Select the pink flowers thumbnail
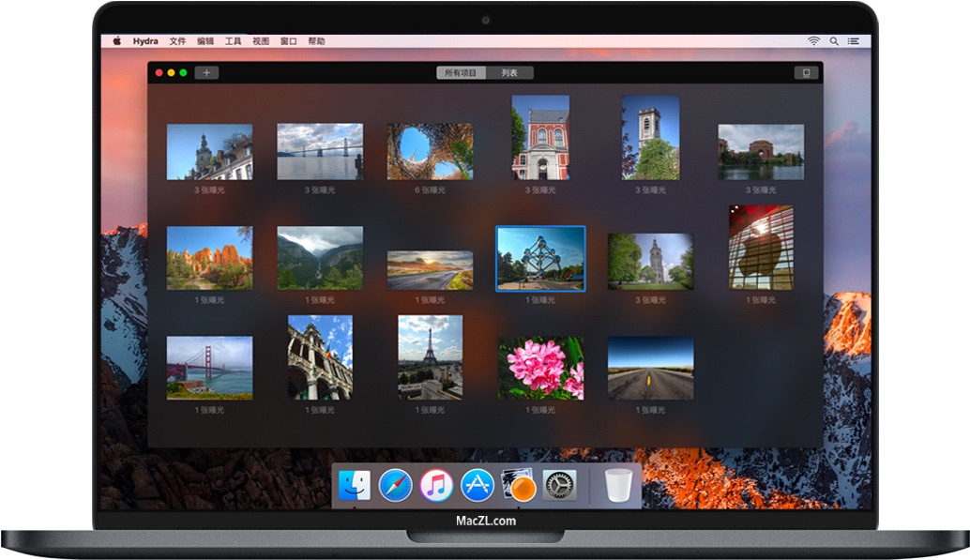Screen dimensions: 970x560 [542, 369]
